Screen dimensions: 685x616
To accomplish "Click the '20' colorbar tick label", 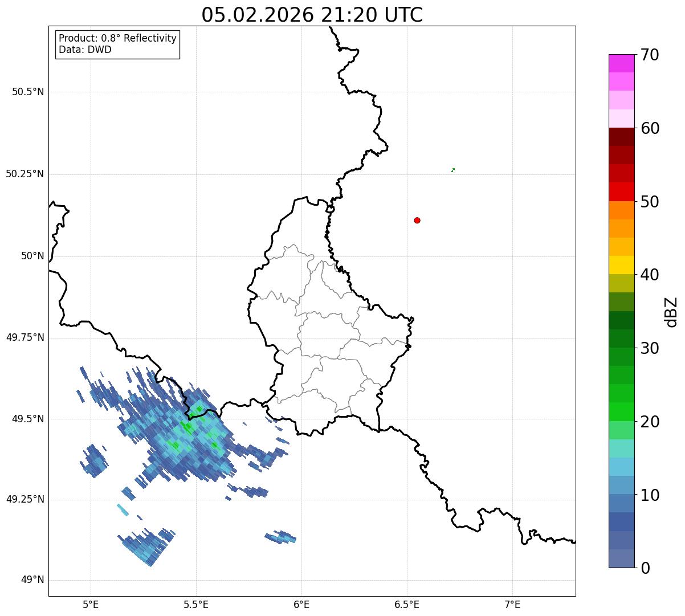I will coord(650,422).
